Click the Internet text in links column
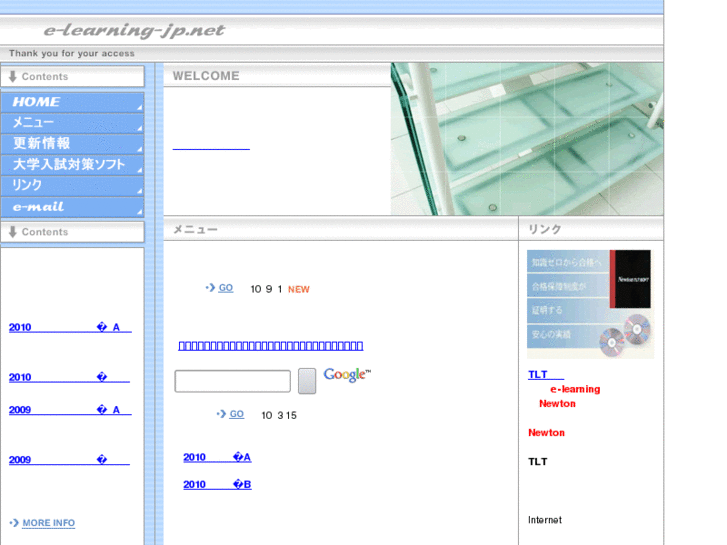 click(x=545, y=520)
